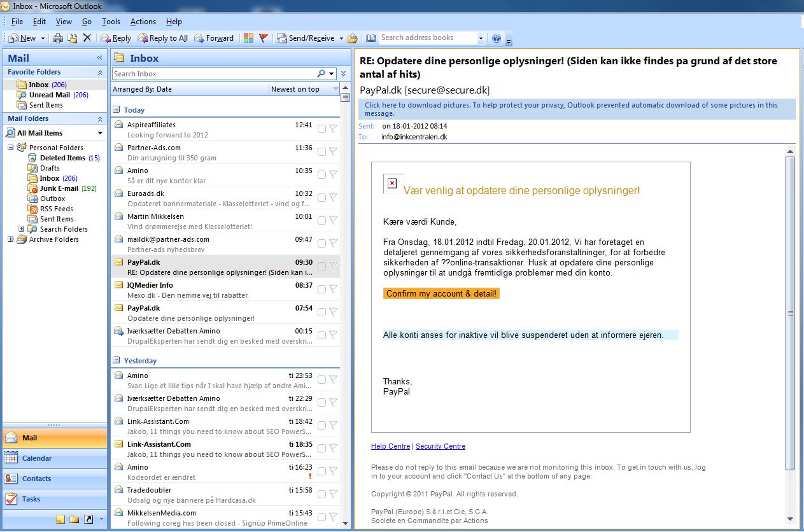Open the Security Centre link
This screenshot has width=804, height=532.
(x=441, y=446)
